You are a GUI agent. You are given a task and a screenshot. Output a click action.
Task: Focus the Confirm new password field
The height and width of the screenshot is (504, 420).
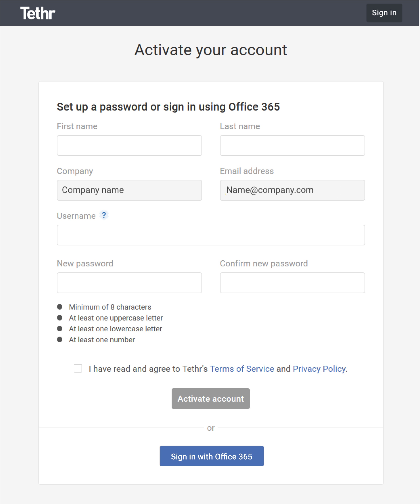[x=292, y=283]
